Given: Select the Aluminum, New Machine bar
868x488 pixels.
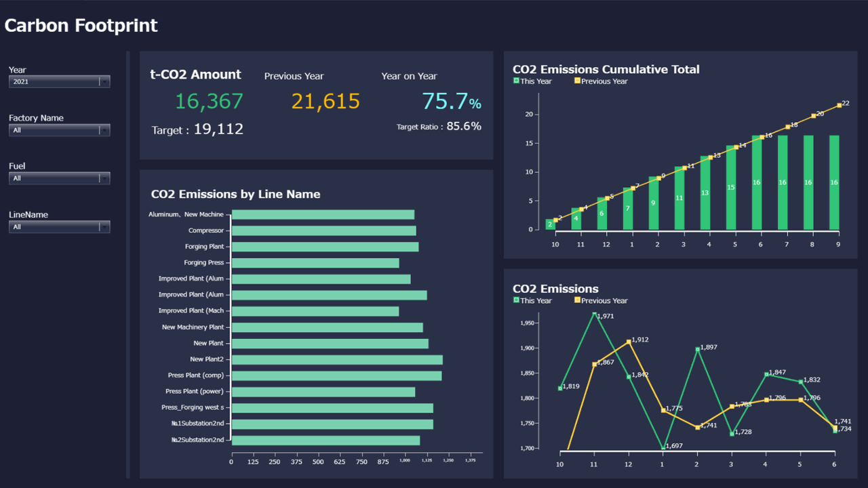Looking at the screenshot, I should tap(323, 215).
